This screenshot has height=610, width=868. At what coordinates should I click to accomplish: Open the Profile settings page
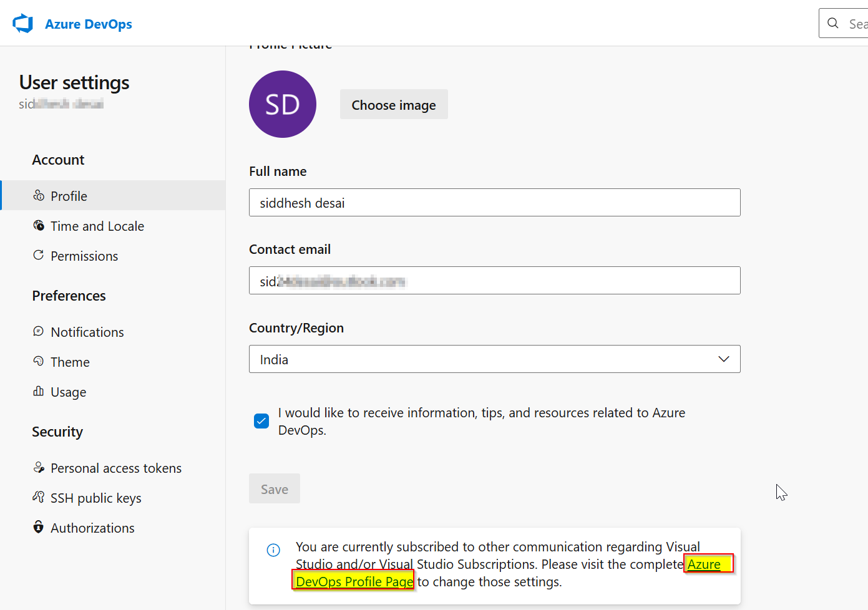tap(113, 196)
